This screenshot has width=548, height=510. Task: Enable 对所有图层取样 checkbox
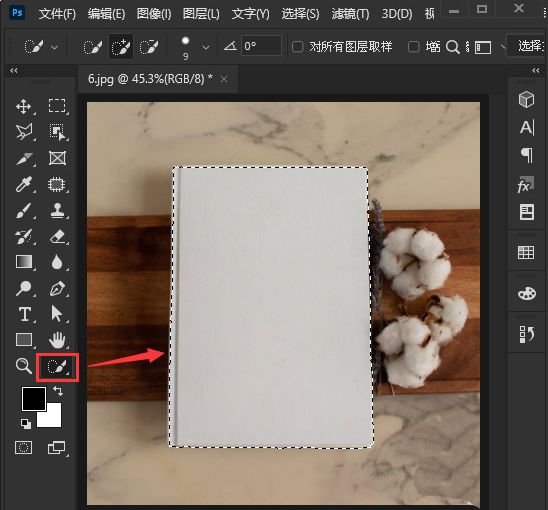point(297,46)
